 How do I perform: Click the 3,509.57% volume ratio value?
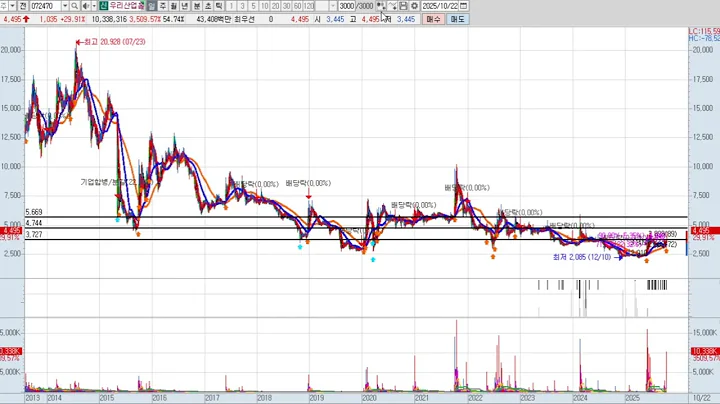145,19
